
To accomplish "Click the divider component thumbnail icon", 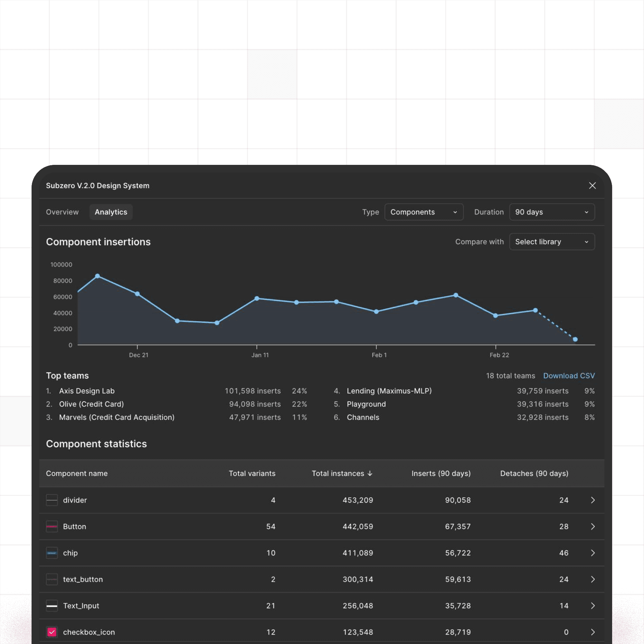I will pos(52,500).
